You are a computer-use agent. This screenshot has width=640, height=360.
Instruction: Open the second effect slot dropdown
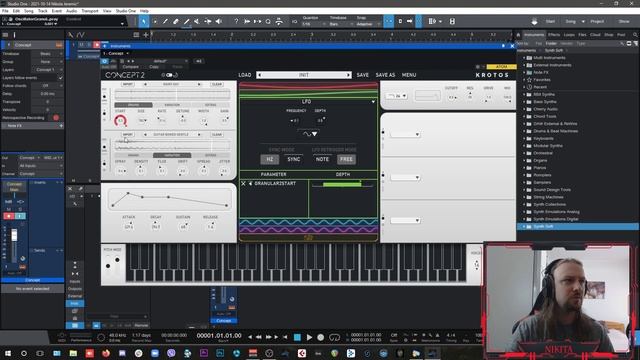(x=405, y=178)
